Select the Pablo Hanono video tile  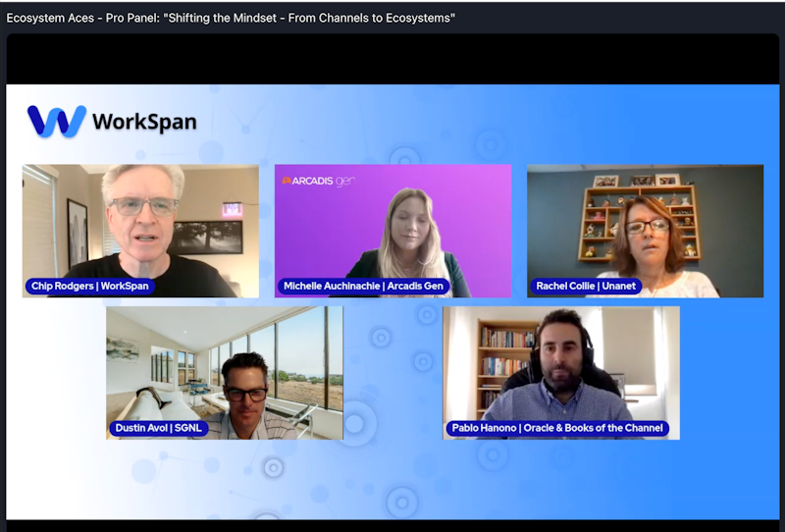point(561,373)
